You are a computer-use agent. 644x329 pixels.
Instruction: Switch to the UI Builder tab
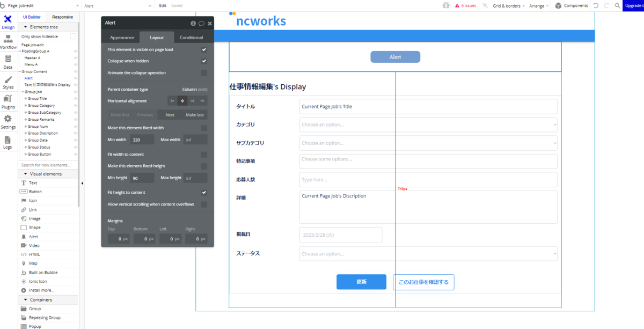pyautogui.click(x=32, y=17)
